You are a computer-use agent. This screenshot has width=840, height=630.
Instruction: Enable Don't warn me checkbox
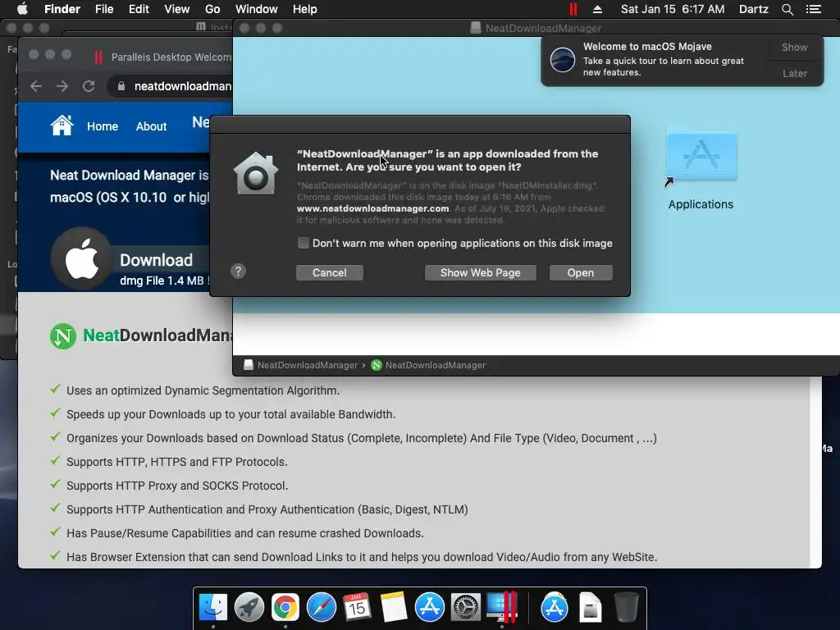click(304, 243)
